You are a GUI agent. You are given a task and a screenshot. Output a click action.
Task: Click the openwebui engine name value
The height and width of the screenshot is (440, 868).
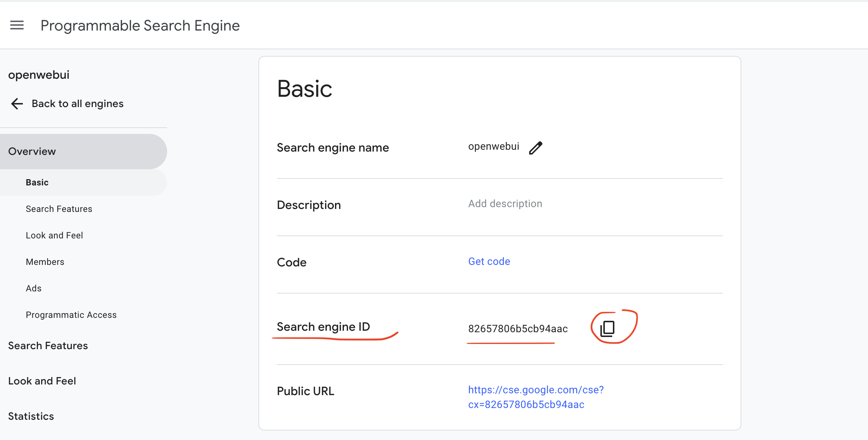tap(494, 146)
